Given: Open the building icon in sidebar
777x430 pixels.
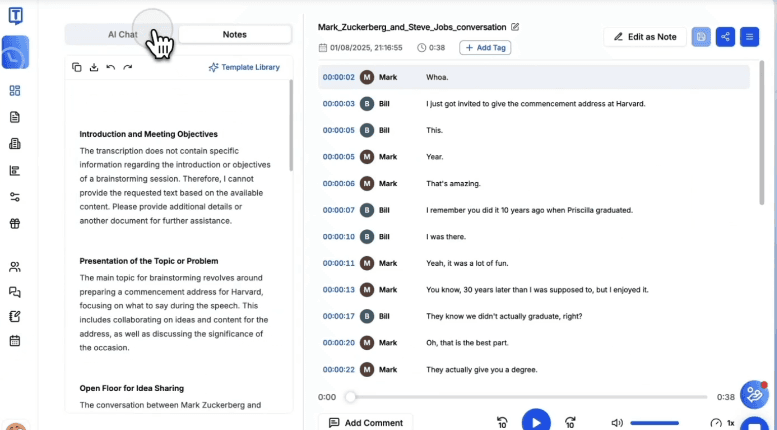Looking at the screenshot, I should [15, 144].
